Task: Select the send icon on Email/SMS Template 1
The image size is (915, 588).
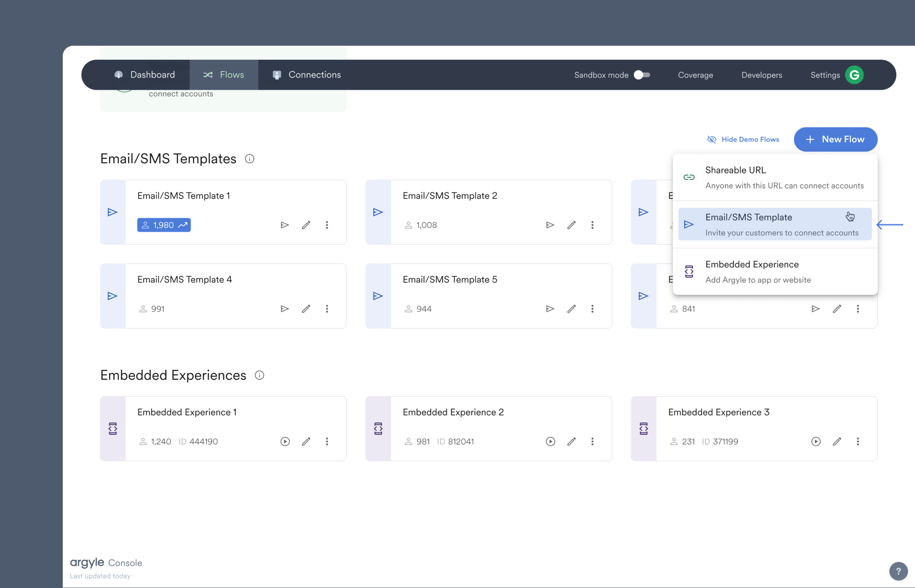Action: pos(285,225)
